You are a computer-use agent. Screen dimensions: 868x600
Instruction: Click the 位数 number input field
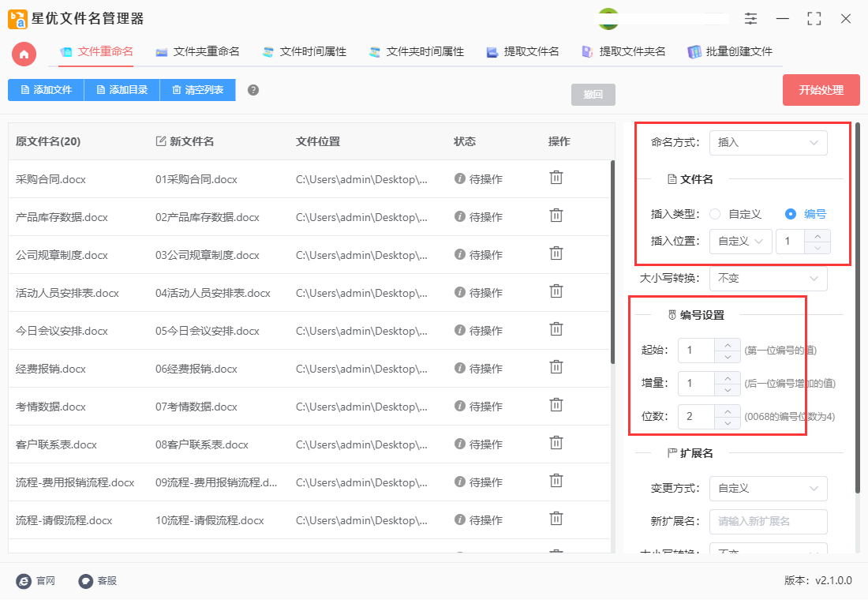[697, 417]
